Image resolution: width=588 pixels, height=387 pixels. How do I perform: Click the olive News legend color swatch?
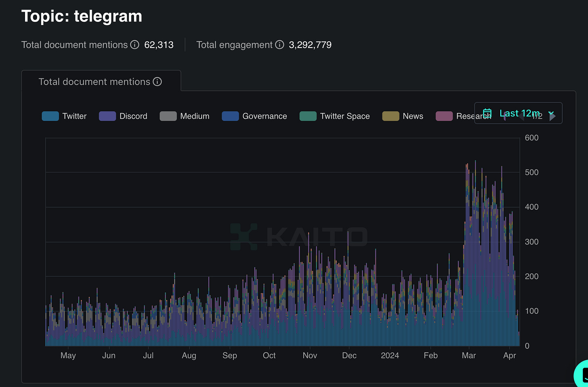click(x=391, y=116)
